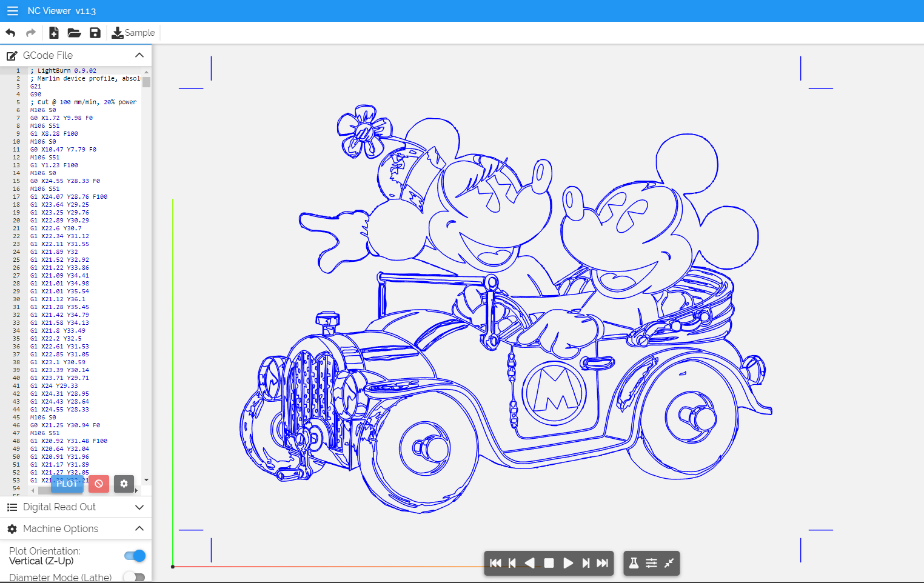The height and width of the screenshot is (583, 924).
Task: Click the Digital Read Out list icon
Action: point(12,507)
